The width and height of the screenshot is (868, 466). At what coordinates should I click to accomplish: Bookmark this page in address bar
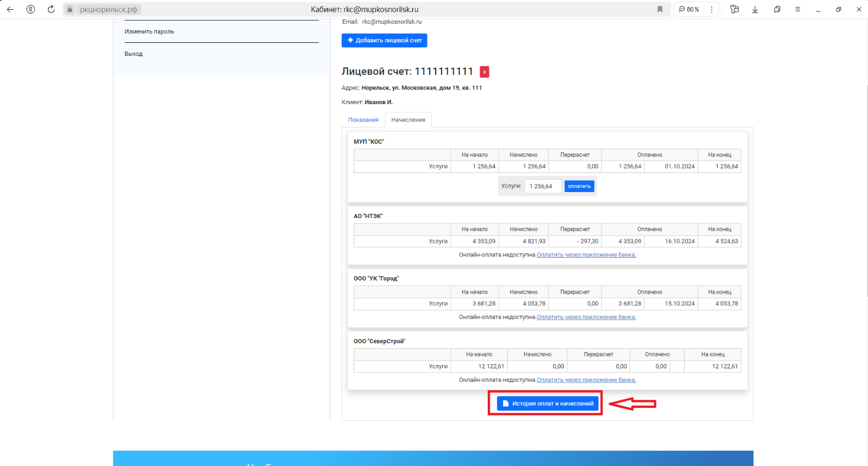point(660,9)
